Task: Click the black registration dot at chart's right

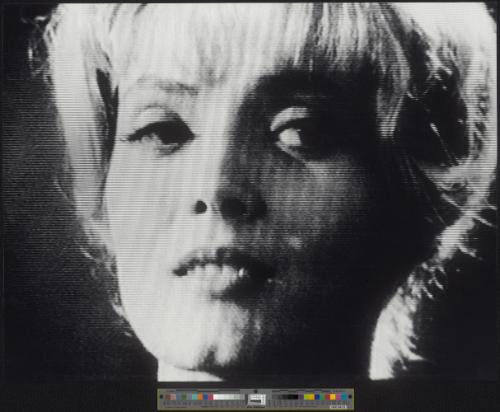Action: click(350, 397)
